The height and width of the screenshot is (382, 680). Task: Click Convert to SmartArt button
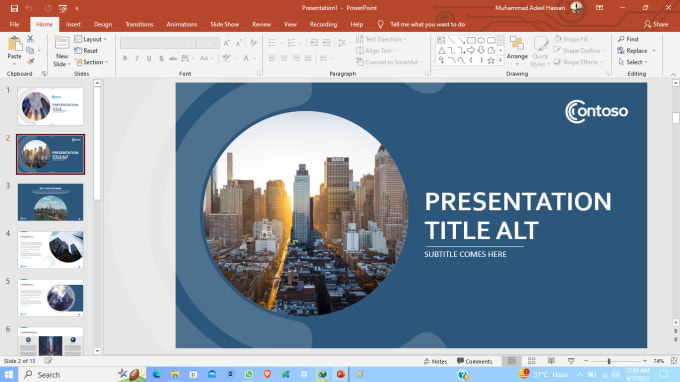(x=389, y=62)
